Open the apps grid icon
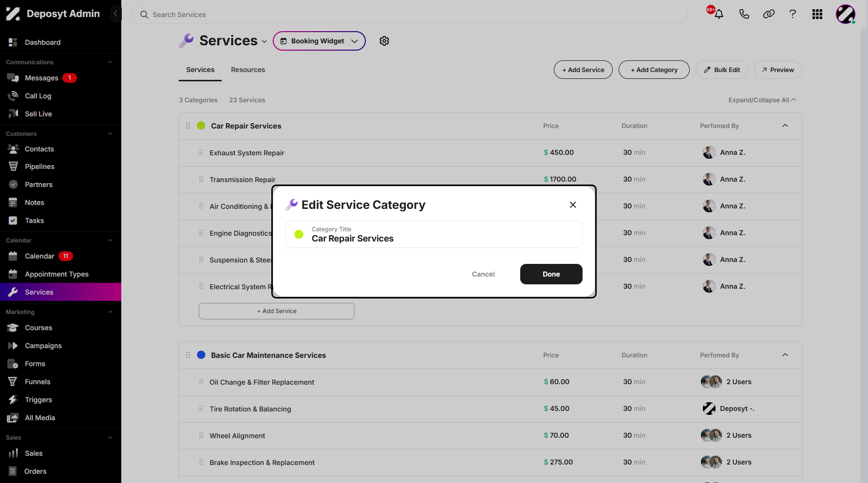868x483 pixels. [817, 14]
